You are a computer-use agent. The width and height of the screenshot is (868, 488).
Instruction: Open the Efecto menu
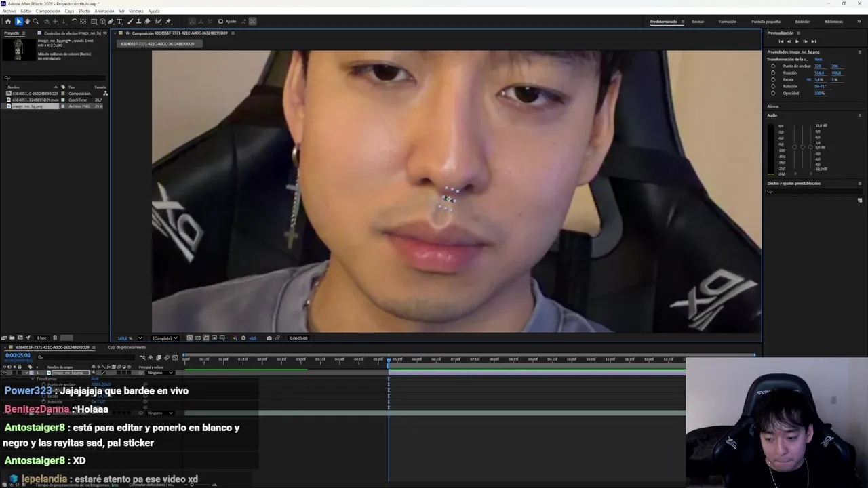point(84,11)
